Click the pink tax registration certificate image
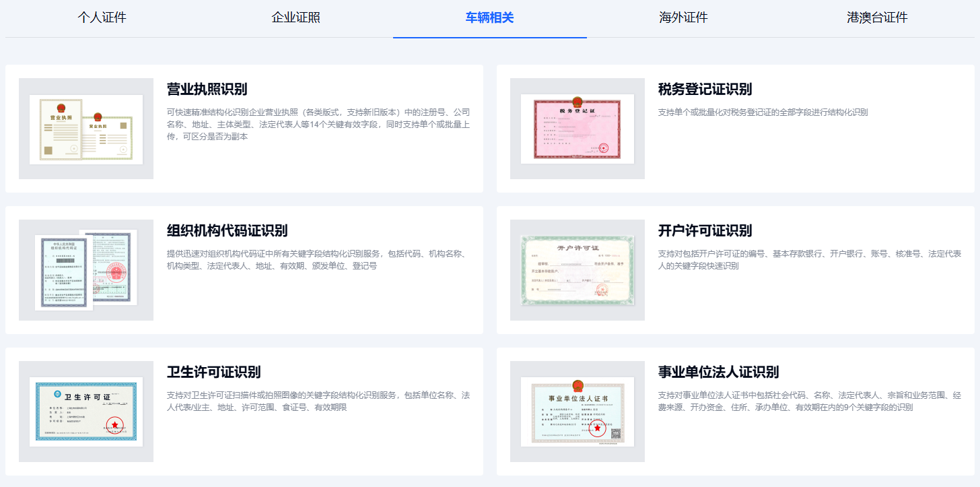 pos(577,129)
